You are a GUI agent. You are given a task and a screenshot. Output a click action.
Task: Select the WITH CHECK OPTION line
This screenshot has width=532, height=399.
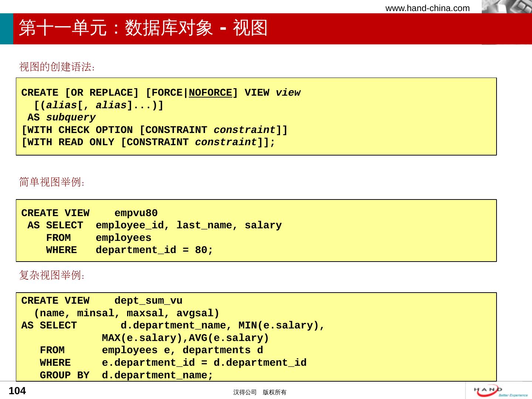tap(154, 130)
